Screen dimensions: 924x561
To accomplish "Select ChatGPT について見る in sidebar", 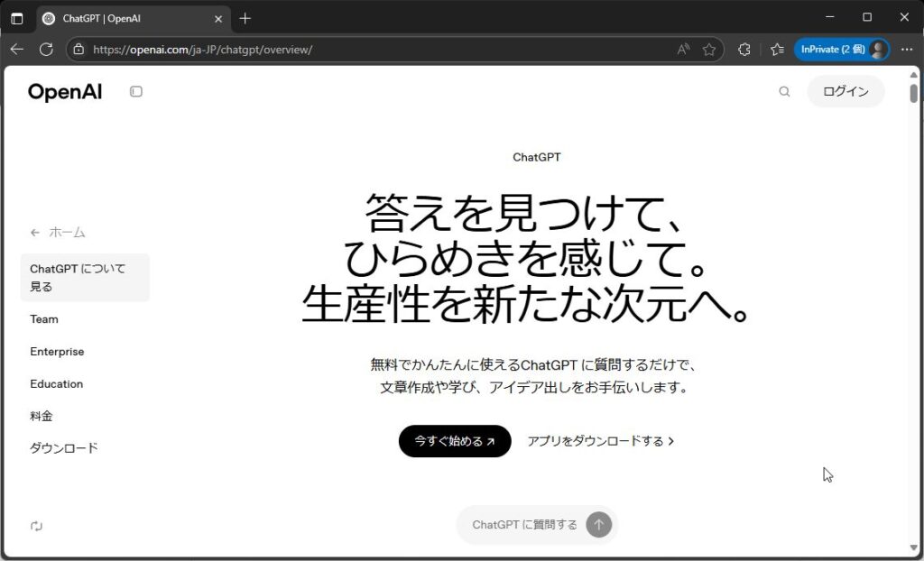I will (85, 278).
